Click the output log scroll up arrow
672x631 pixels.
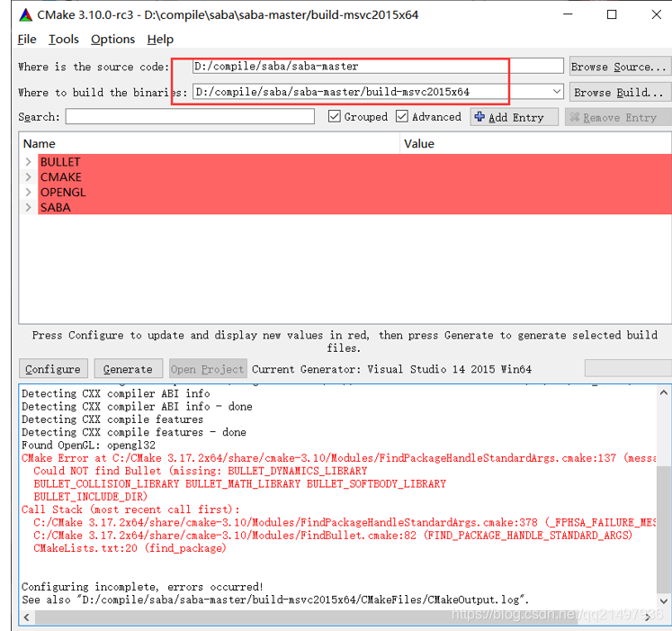[663, 392]
